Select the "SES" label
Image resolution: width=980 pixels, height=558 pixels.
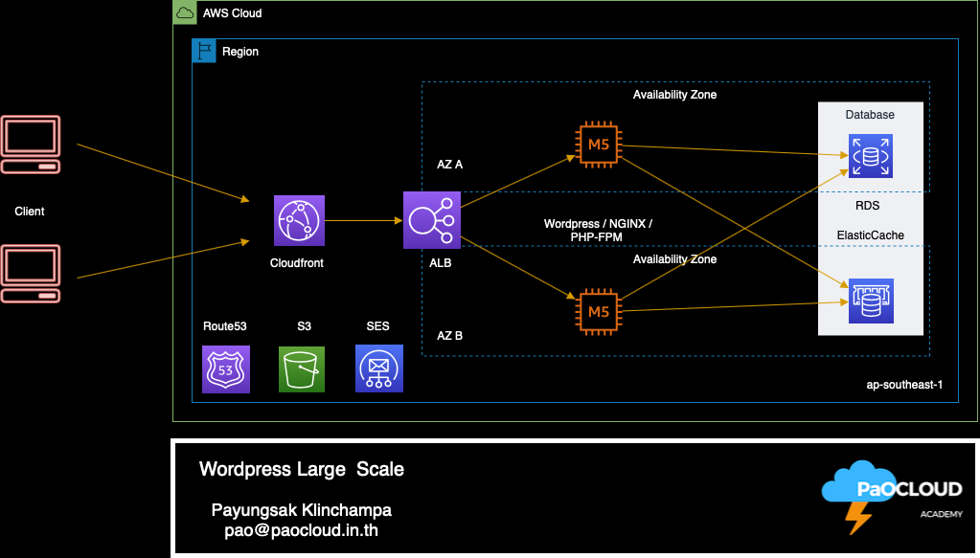coord(377,326)
